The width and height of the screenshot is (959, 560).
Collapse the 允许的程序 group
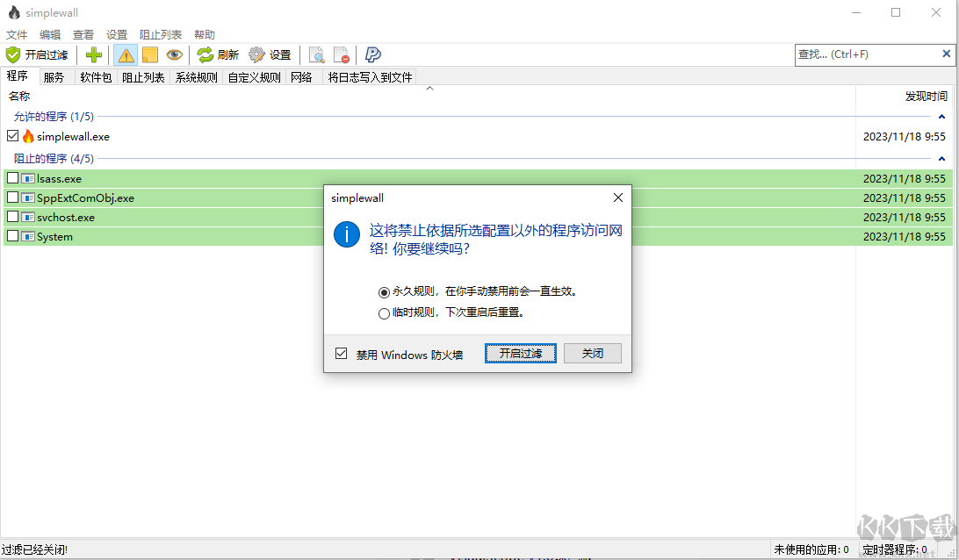pos(941,117)
